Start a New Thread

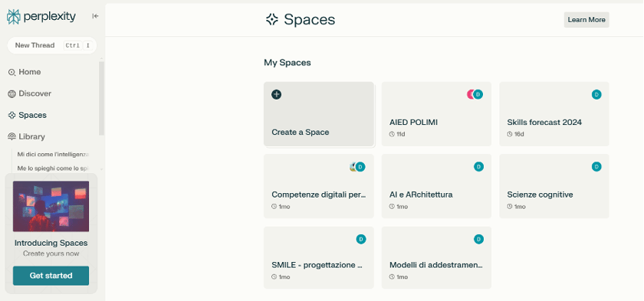pos(52,45)
